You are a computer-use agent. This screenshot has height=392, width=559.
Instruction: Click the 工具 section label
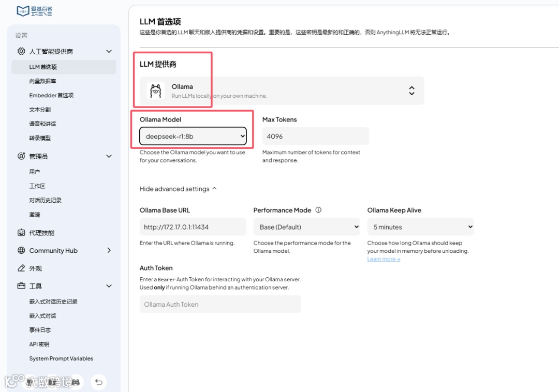[x=36, y=287]
